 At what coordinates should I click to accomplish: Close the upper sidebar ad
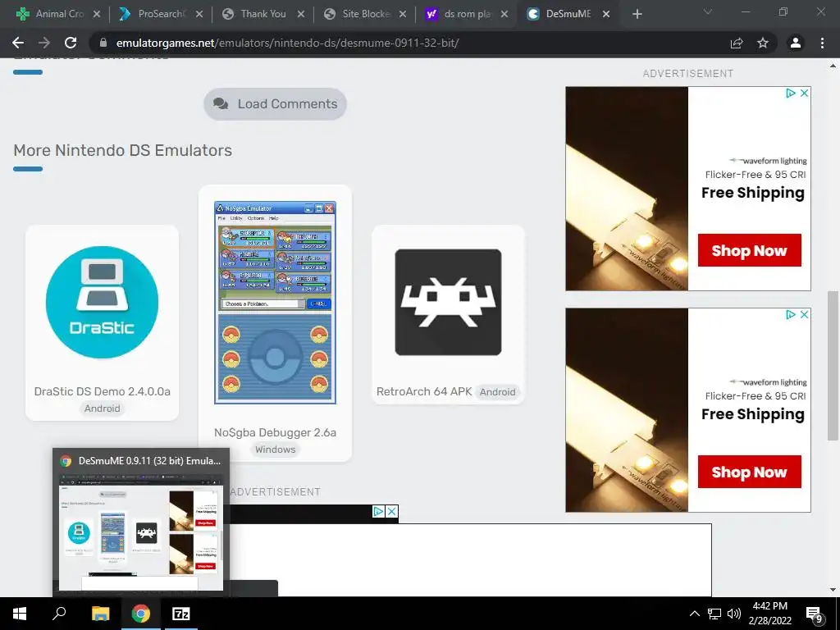click(804, 94)
